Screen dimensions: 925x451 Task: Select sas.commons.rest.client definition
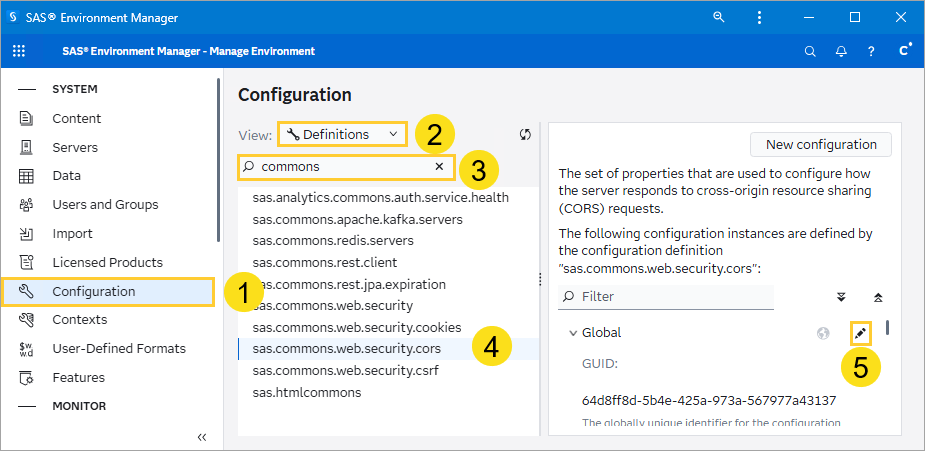point(325,262)
